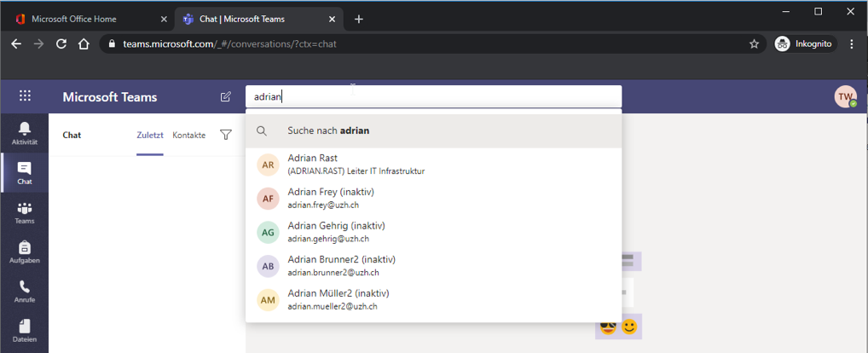Click the new chat compose icon
Screen dimensions: 868x353
225,97
